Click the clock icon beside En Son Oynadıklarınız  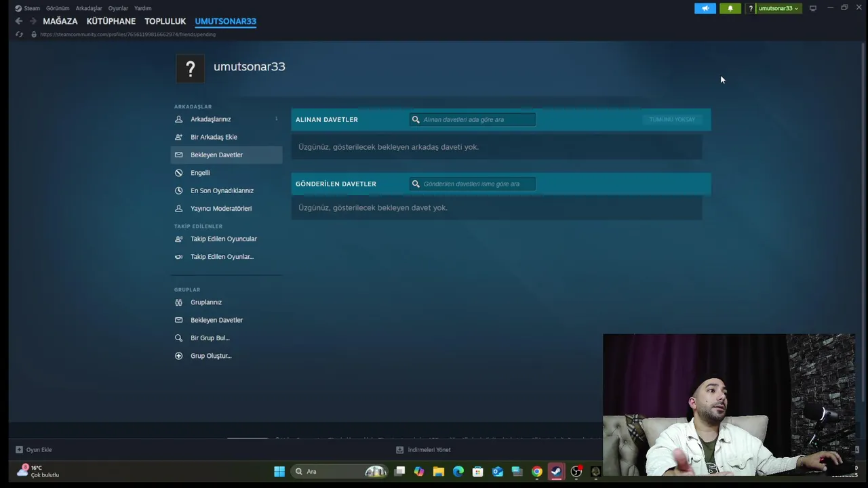[179, 190]
